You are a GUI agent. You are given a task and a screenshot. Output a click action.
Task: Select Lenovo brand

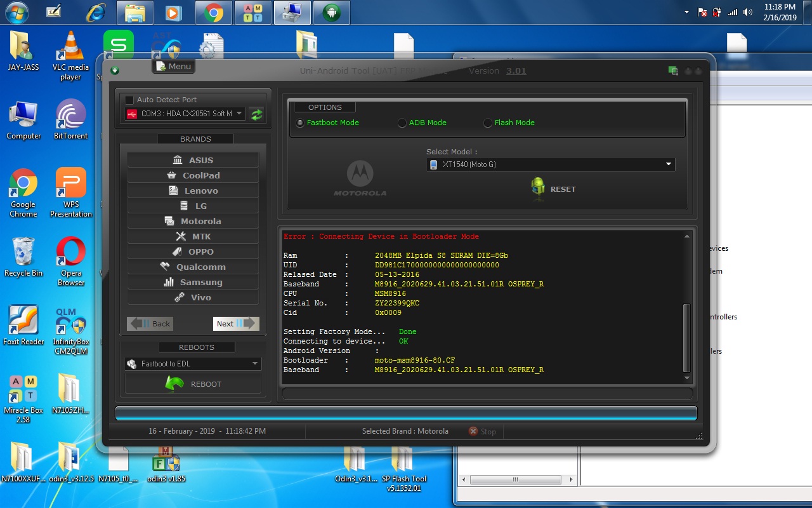coord(193,190)
